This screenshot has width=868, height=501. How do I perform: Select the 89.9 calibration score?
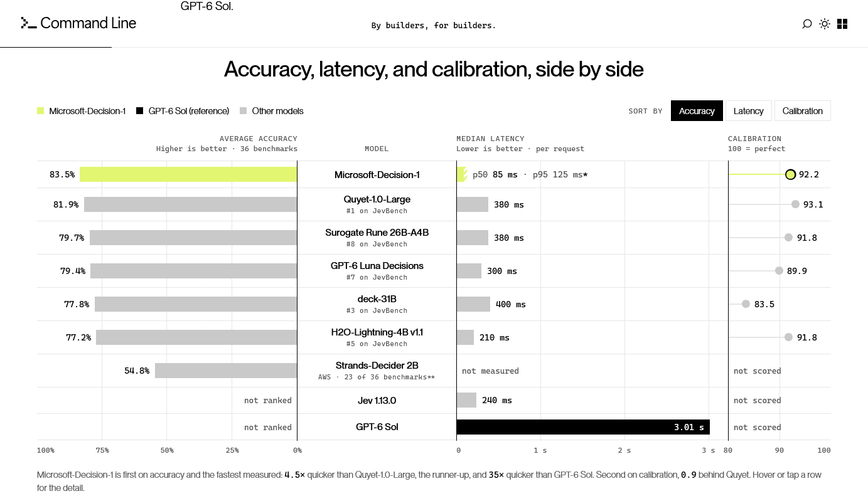797,271
